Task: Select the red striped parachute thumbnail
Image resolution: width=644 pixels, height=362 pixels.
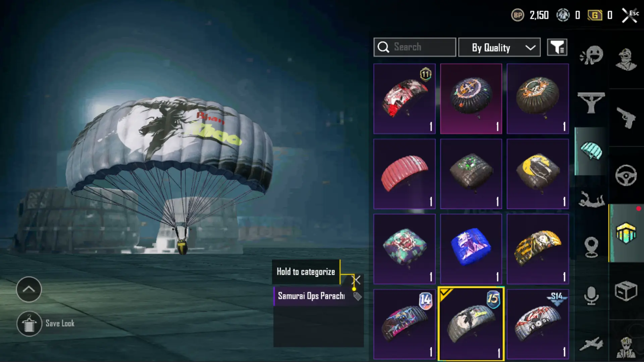Action: click(405, 174)
